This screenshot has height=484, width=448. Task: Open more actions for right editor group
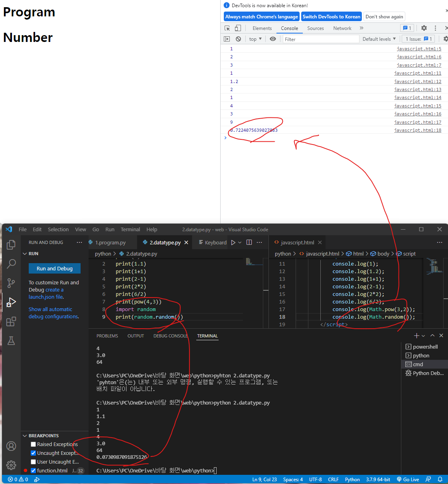(440, 242)
